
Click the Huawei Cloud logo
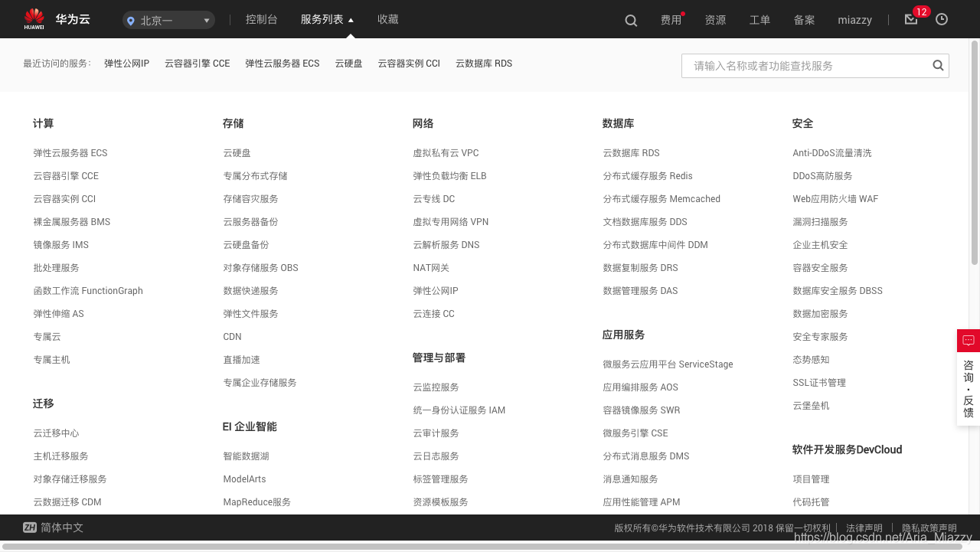pos(56,19)
